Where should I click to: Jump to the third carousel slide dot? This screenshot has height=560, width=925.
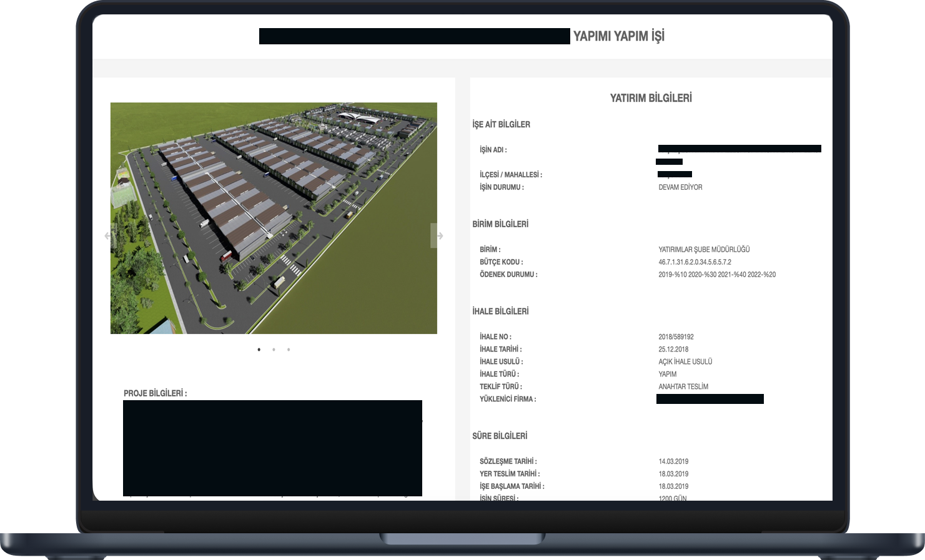pos(289,350)
